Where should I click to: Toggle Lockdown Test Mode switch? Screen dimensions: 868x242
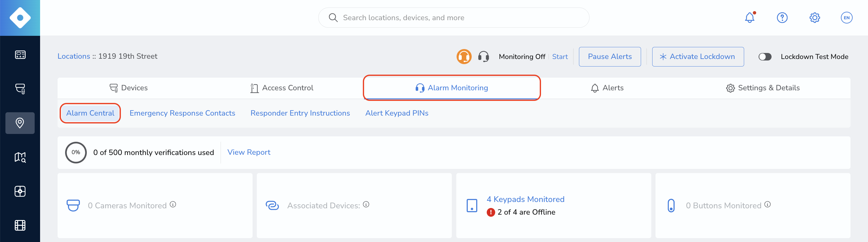[x=765, y=57]
